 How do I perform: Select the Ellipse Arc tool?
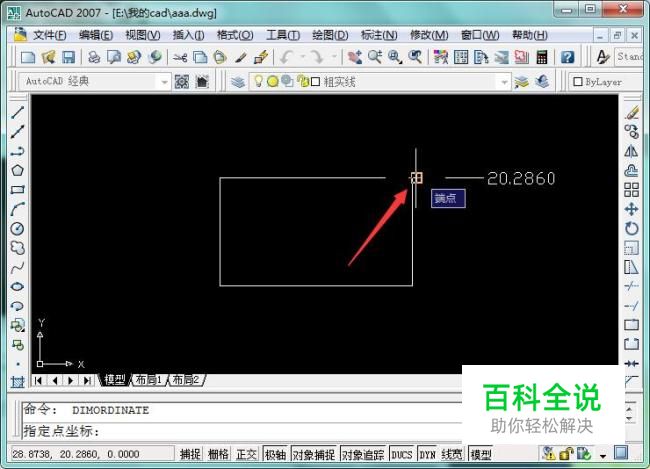coord(17,306)
